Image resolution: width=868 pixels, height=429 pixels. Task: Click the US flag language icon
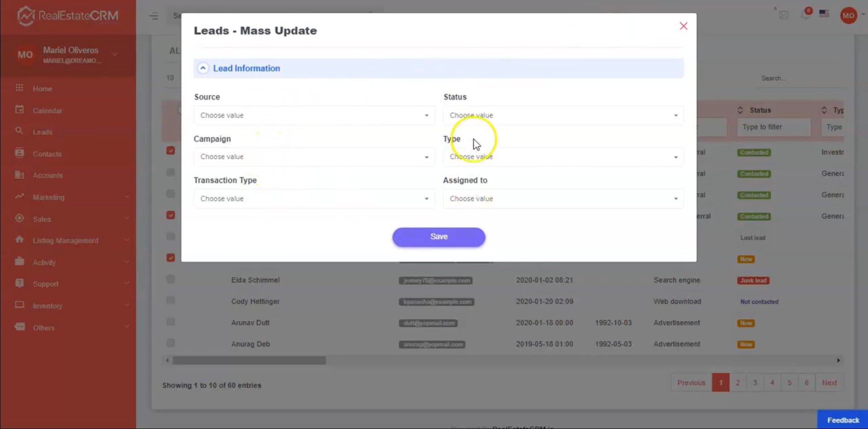[824, 14]
